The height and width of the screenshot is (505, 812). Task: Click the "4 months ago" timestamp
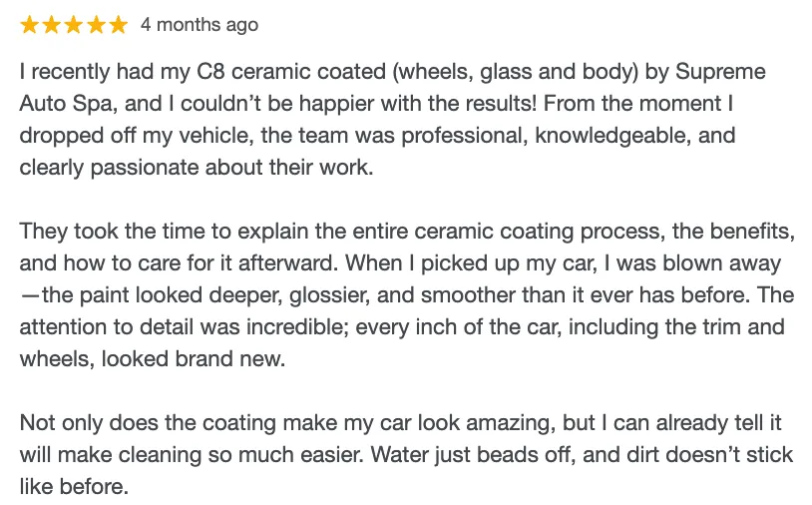pyautogui.click(x=200, y=25)
